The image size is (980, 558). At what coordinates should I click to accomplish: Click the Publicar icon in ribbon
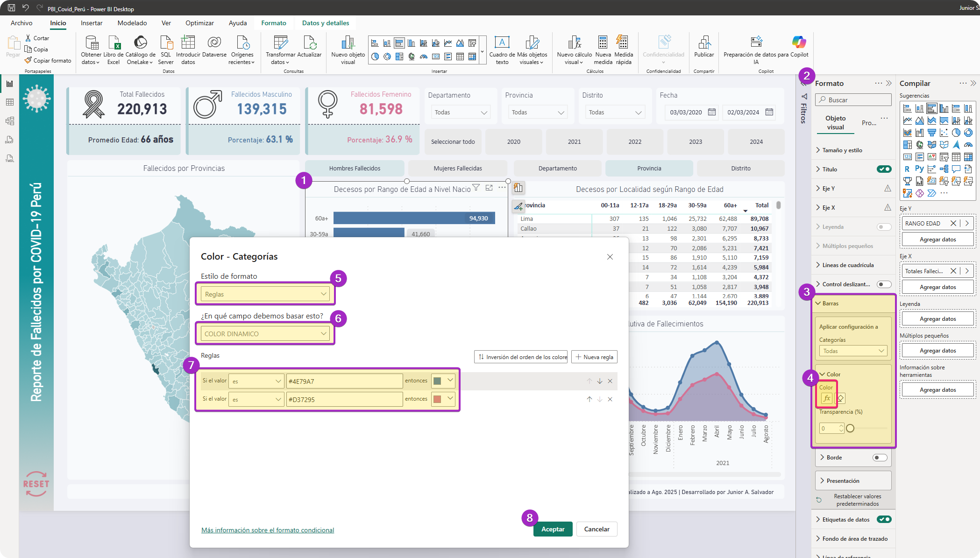pos(703,43)
